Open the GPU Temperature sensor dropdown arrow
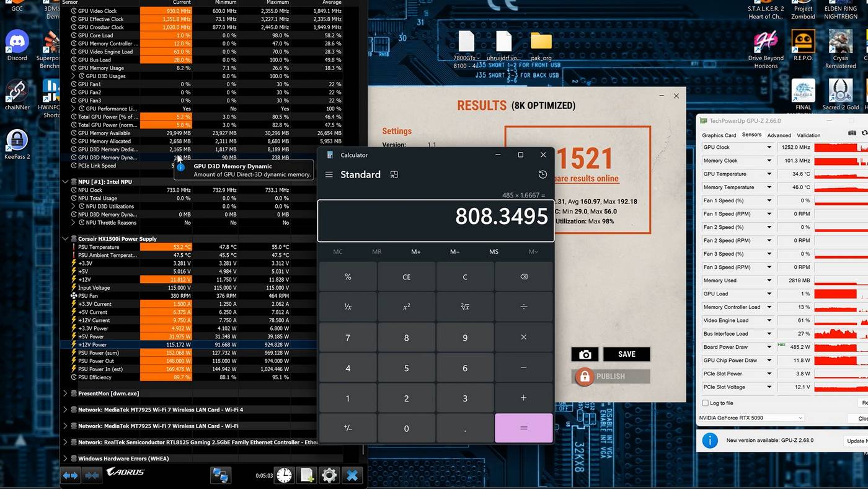 click(769, 174)
